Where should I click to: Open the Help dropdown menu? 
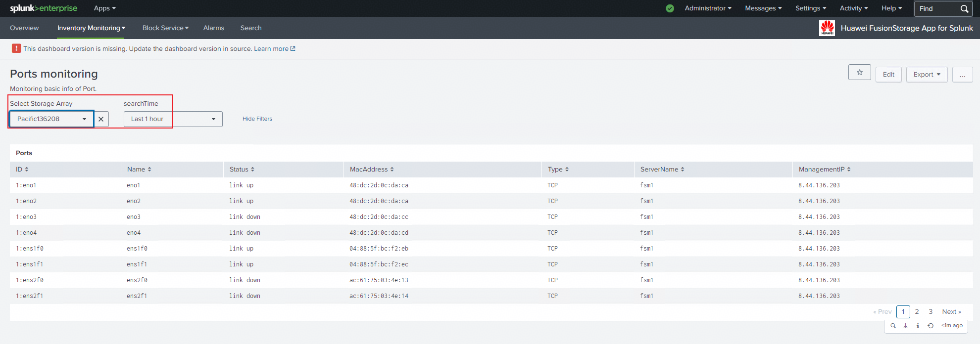coord(892,8)
